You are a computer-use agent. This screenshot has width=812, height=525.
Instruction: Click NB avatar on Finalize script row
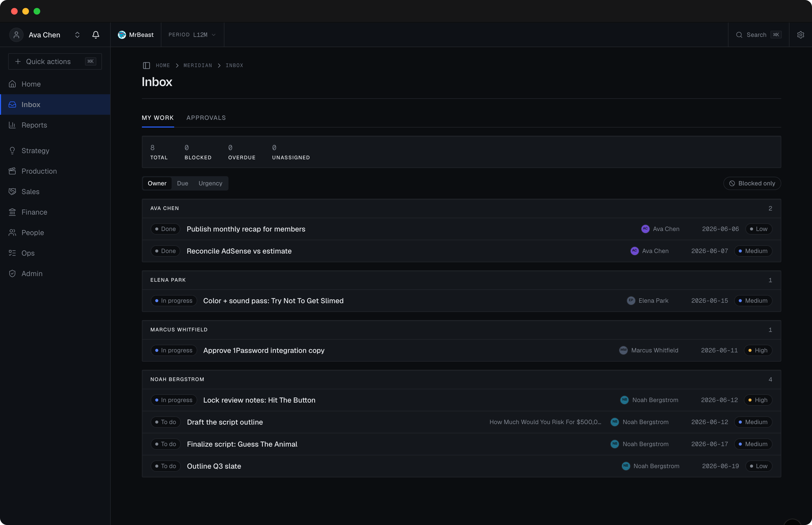(615, 444)
